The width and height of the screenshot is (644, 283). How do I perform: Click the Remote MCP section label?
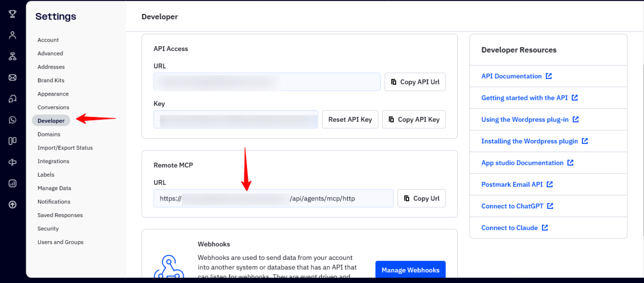click(x=173, y=165)
